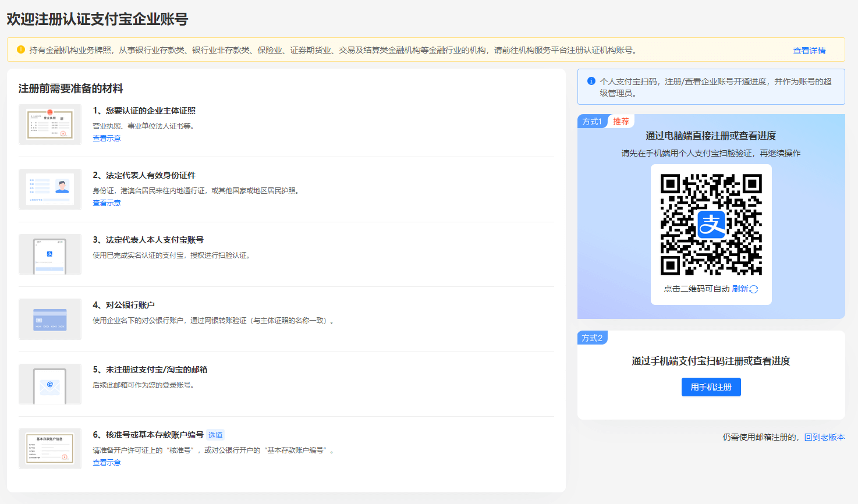Click the basic deposit account info thumbnail
This screenshot has height=504, width=858.
coord(50,449)
